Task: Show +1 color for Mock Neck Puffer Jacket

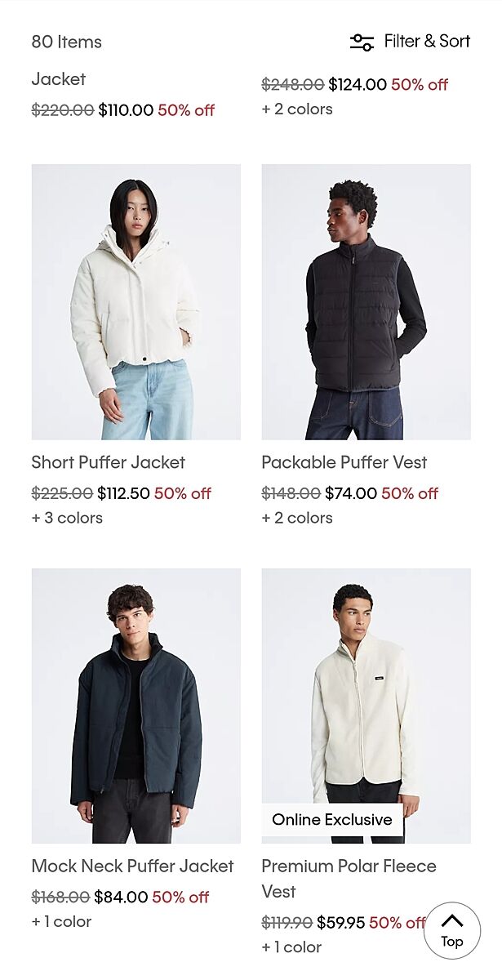Action: click(x=61, y=921)
